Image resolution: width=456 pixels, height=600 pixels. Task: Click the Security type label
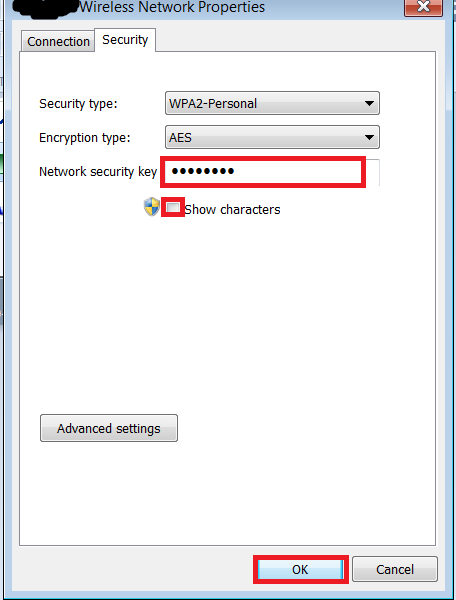(78, 104)
